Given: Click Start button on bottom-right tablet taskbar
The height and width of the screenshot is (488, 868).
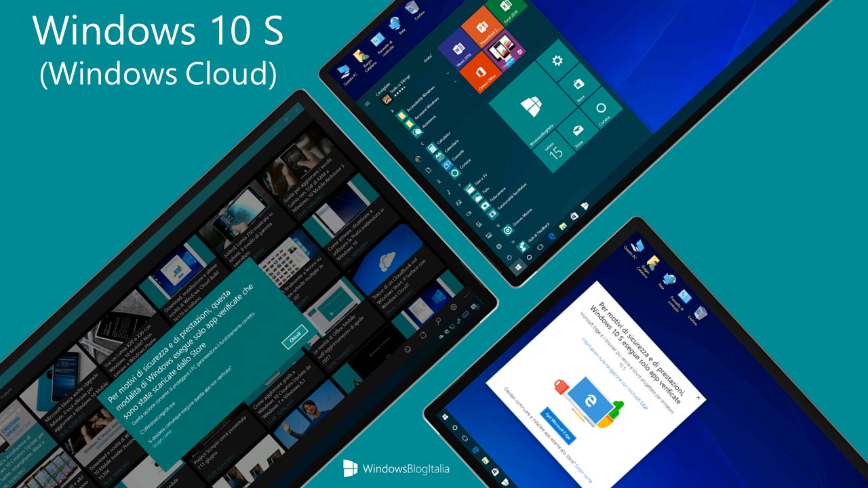Looking at the screenshot, I should 445,417.
